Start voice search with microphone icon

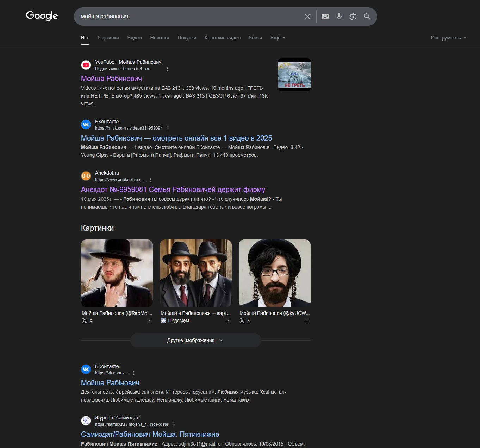tap(339, 17)
